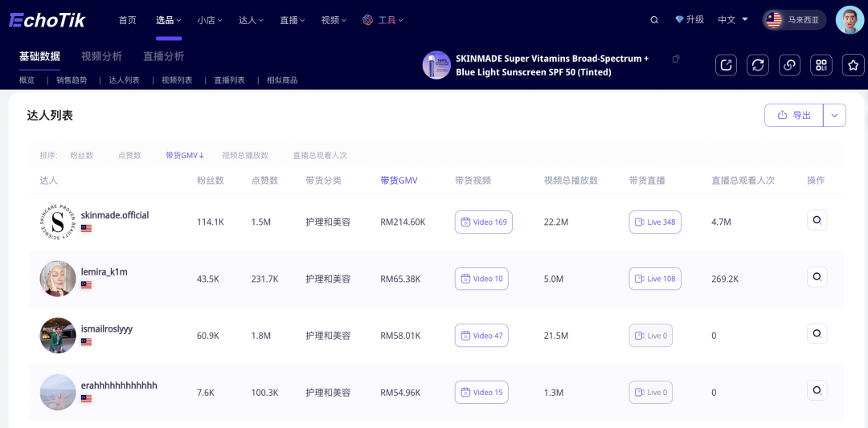Viewport: 868px width, 428px height.
Task: Jump to 概览 section
Action: pos(27,80)
